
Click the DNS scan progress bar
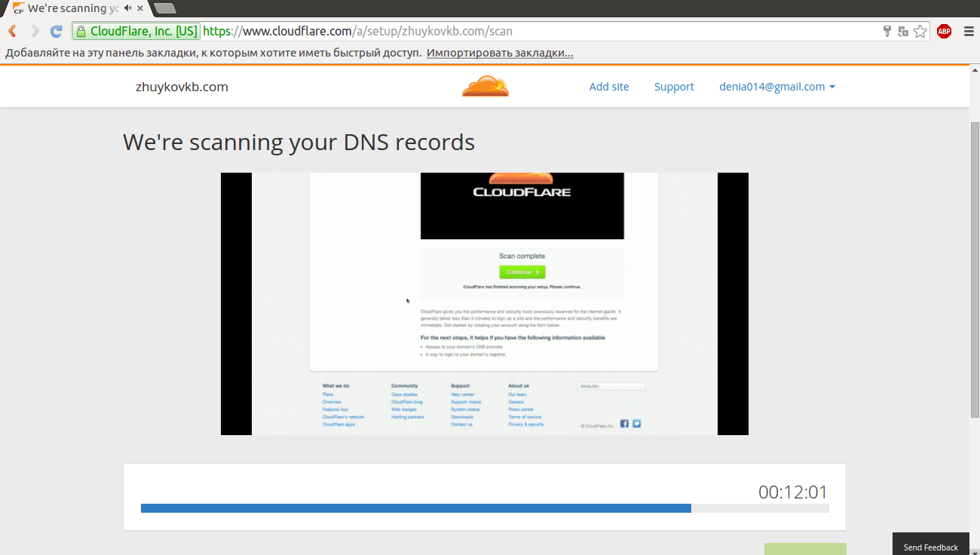tap(485, 508)
